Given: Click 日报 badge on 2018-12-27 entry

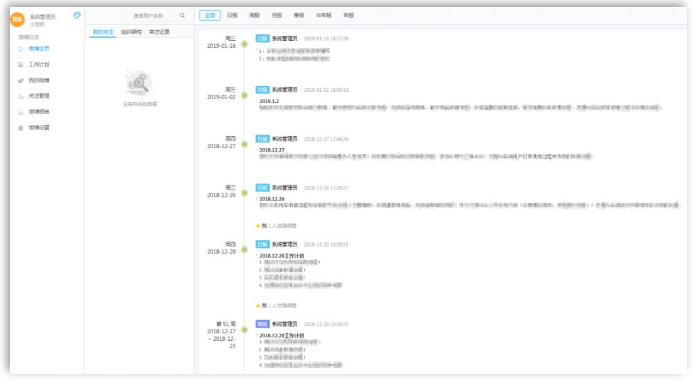Looking at the screenshot, I should (262, 139).
